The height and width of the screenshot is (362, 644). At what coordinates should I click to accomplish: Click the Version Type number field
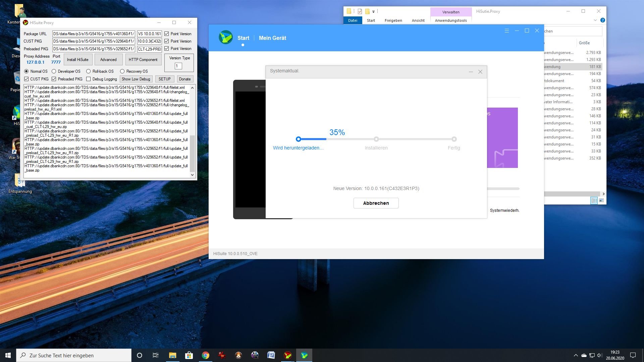[x=178, y=66]
